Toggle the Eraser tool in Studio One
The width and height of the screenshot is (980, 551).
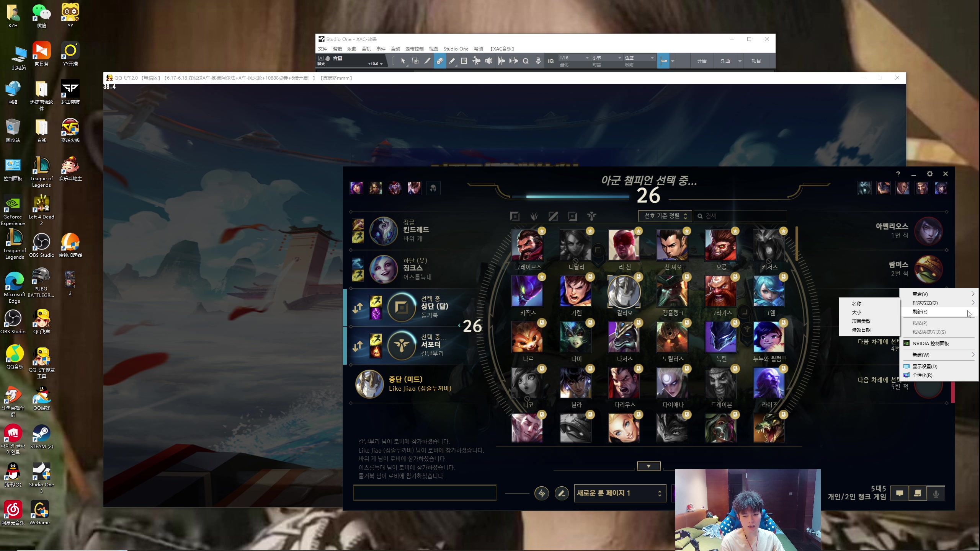pyautogui.click(x=439, y=61)
